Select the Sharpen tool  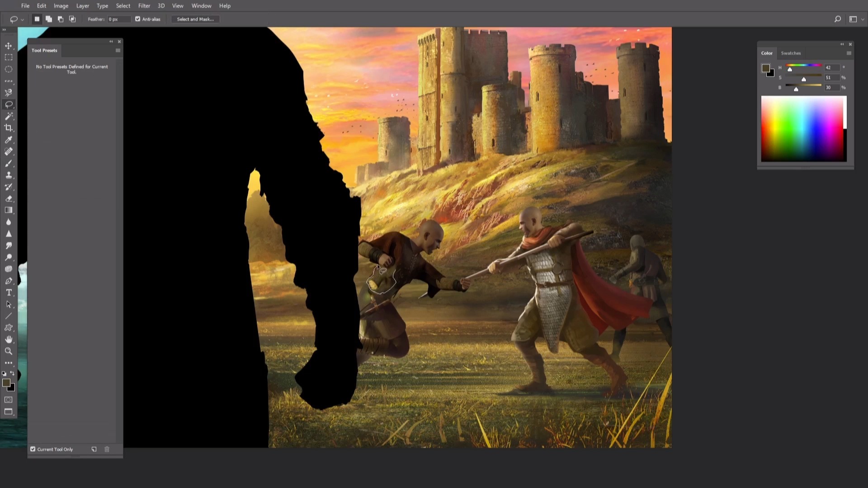coord(9,234)
